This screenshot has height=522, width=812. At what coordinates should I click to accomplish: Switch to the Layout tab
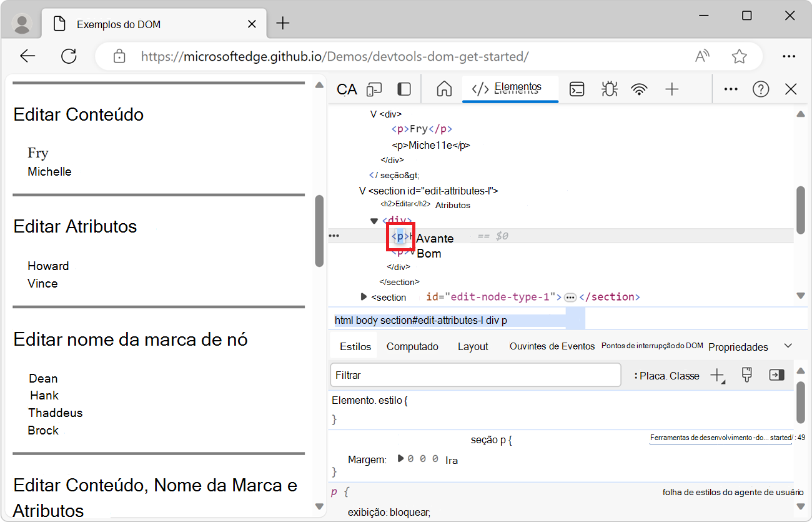[x=473, y=346]
